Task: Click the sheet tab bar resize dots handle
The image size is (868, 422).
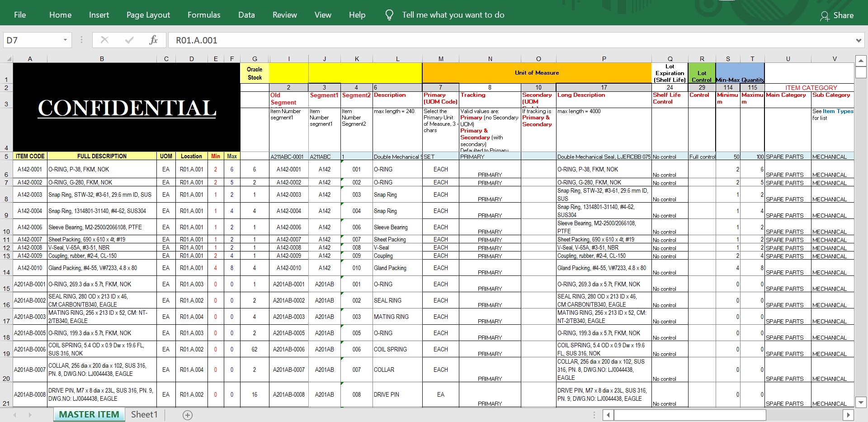Action: pos(594,415)
